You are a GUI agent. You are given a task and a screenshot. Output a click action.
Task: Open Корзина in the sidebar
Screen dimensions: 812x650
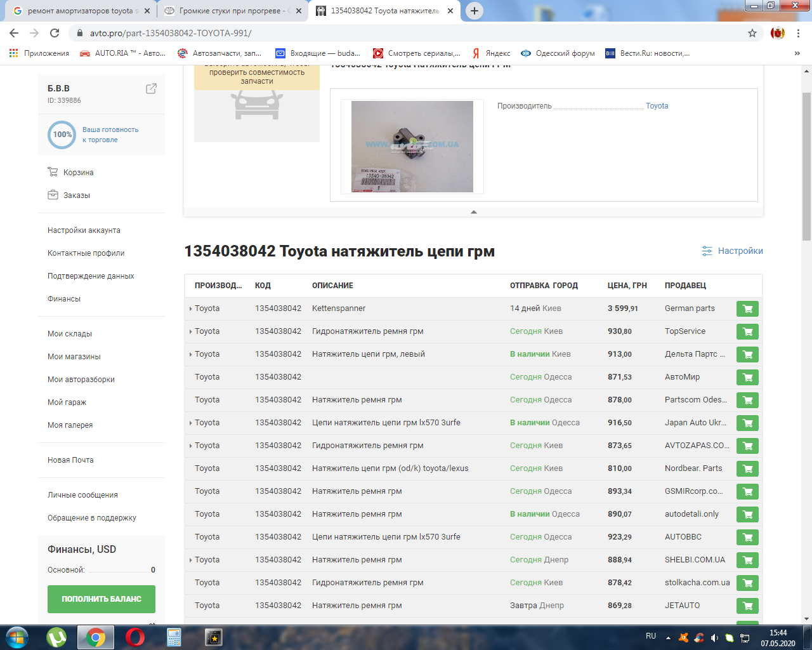tap(78, 173)
